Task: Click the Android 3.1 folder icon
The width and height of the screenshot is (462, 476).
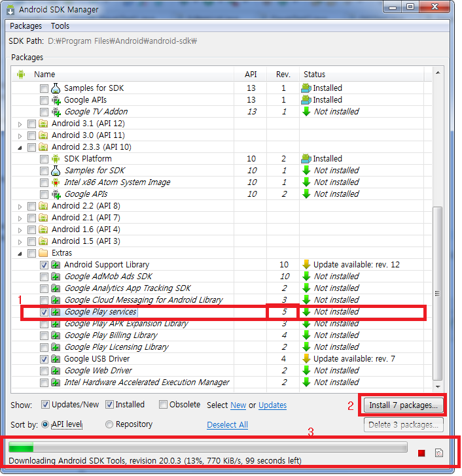Action: 43,124
